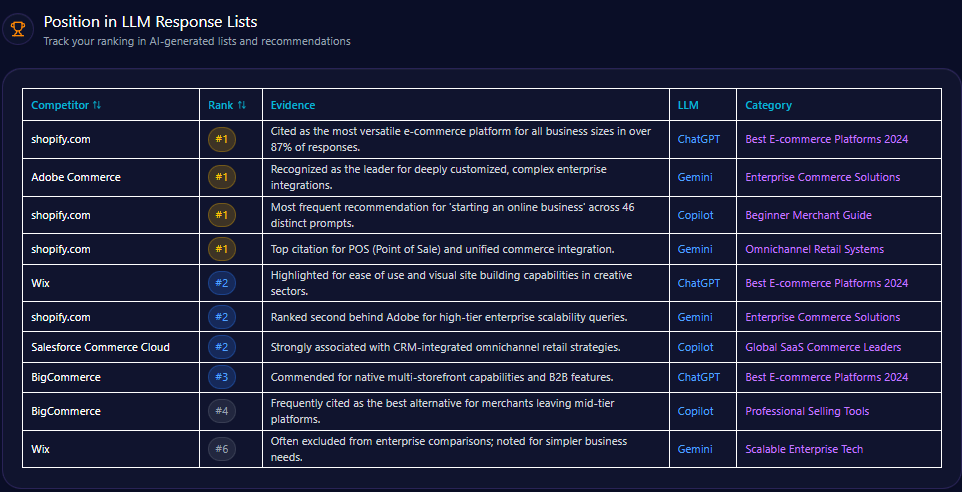Select the Adobe Commerce competitor name

[x=76, y=177]
